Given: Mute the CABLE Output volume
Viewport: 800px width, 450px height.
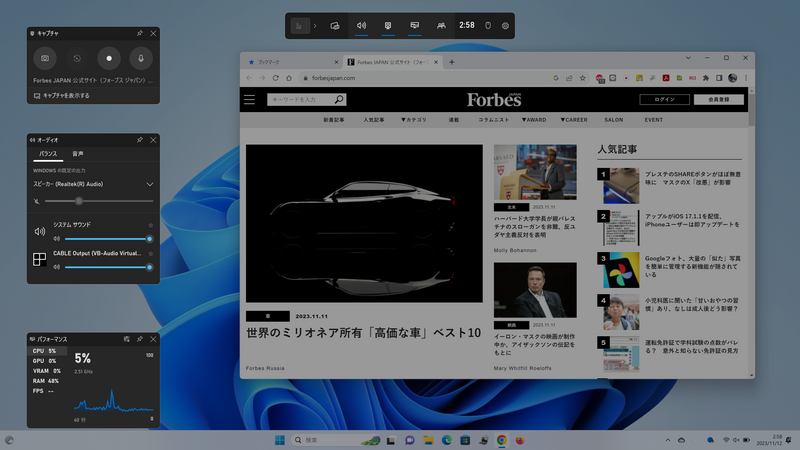Looking at the screenshot, I should [56, 267].
